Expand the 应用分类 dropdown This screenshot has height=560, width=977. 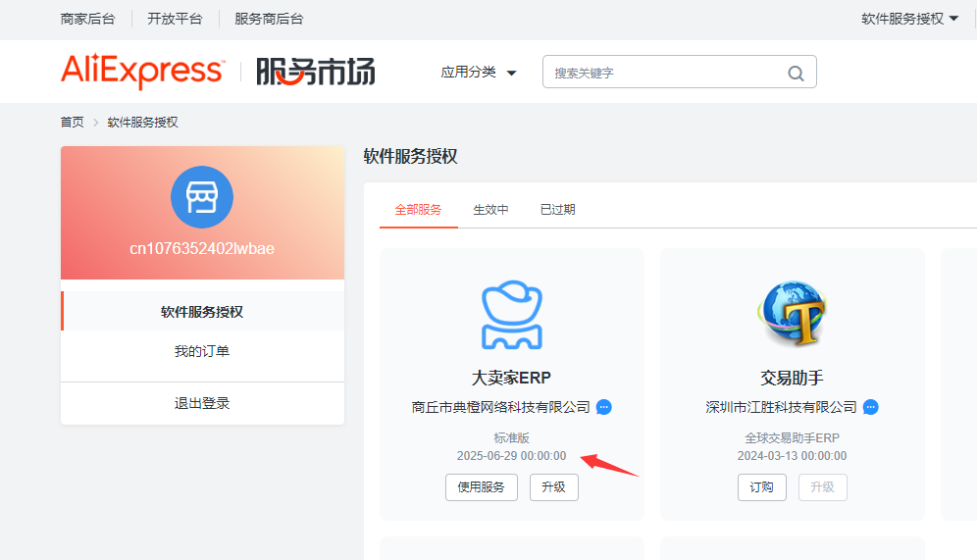479,73
